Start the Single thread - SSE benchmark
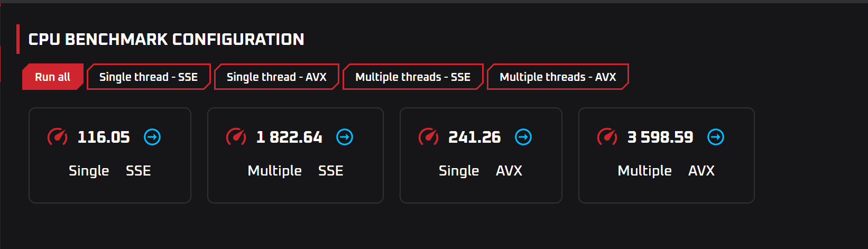The height and width of the screenshot is (249, 868). (149, 77)
